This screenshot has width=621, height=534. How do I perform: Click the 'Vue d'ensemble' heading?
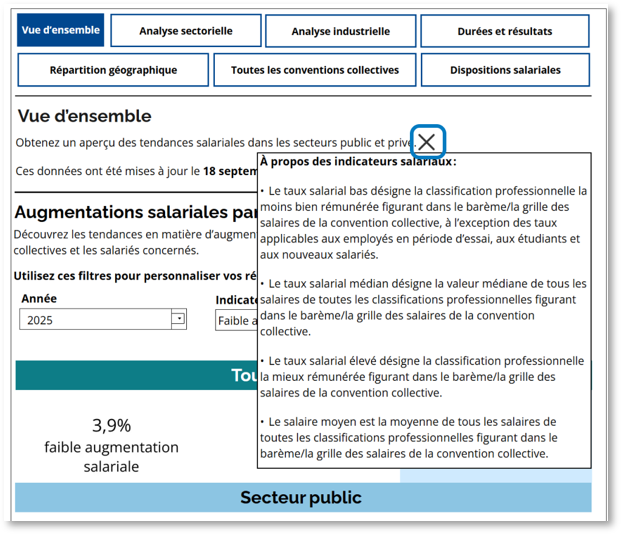click(84, 116)
